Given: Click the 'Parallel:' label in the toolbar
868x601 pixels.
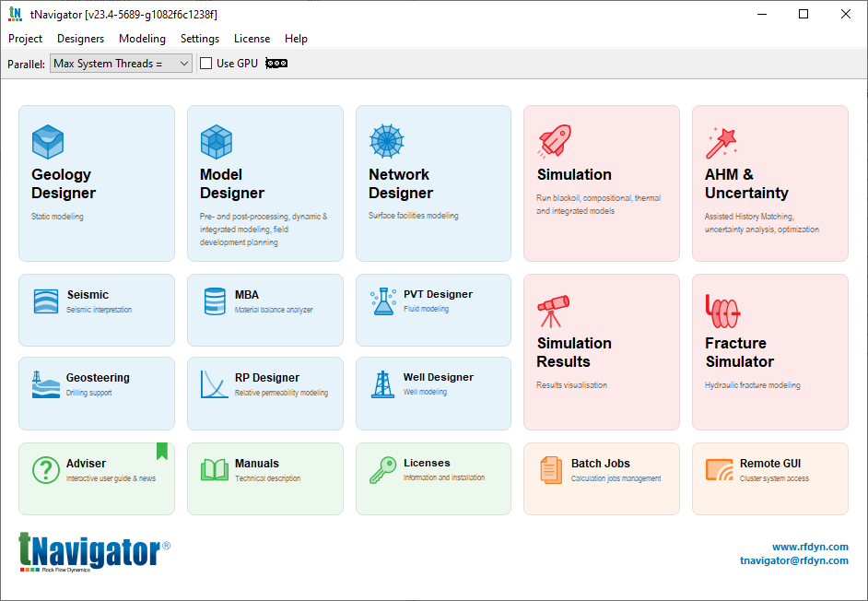Looking at the screenshot, I should point(26,65).
